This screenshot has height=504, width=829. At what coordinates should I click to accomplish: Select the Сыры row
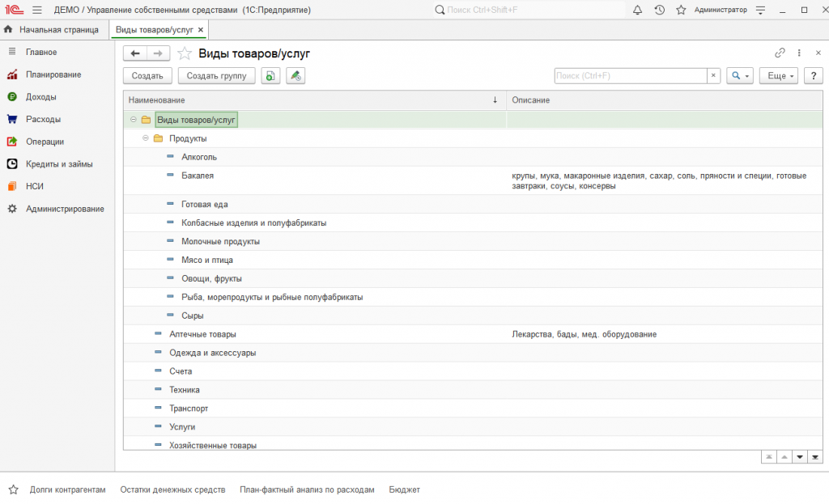point(473,316)
